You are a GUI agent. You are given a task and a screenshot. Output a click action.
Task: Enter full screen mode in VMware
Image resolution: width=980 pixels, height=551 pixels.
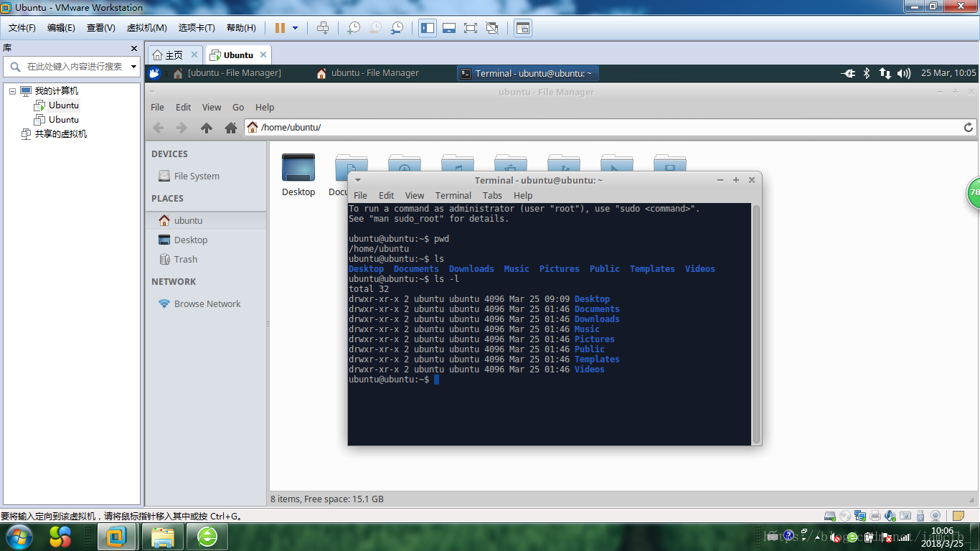tap(471, 28)
